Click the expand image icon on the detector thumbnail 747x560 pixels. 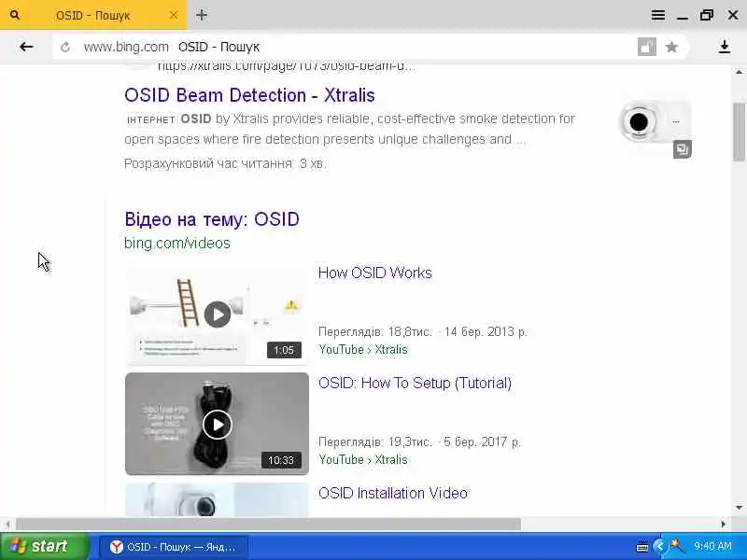pyautogui.click(x=683, y=149)
